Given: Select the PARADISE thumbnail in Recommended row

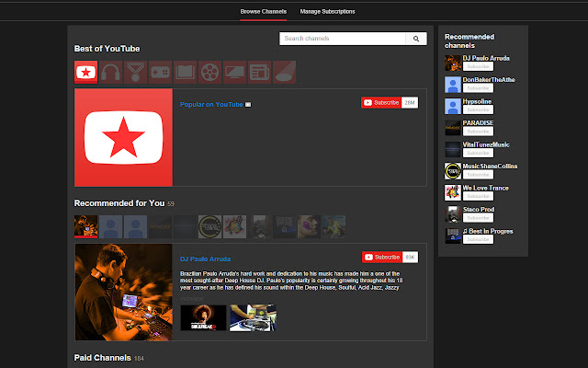Looking at the screenshot, I should [x=160, y=226].
